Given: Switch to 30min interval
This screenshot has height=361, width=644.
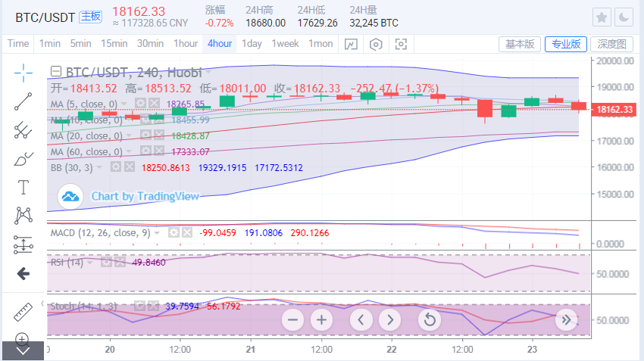Looking at the screenshot, I should (x=150, y=43).
